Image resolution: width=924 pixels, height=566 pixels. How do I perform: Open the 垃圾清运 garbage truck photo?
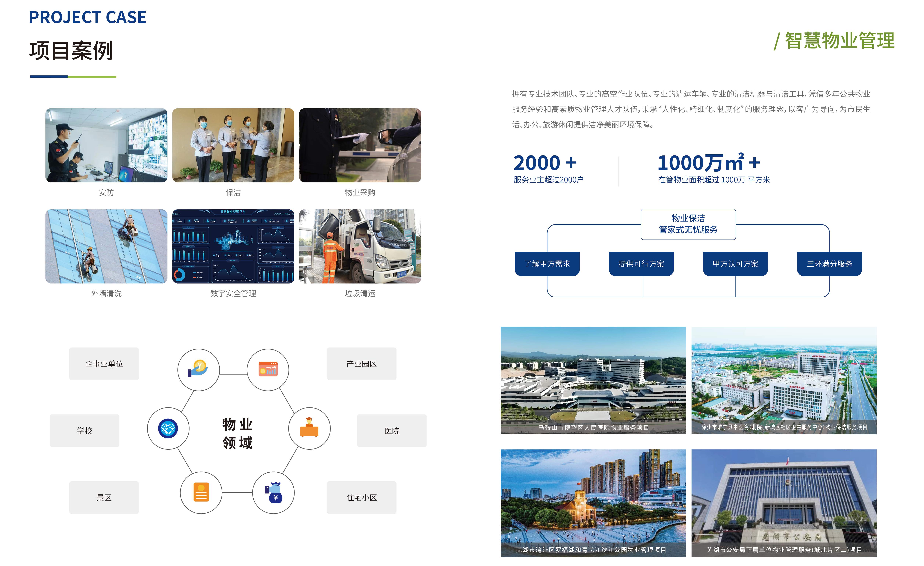(x=360, y=246)
